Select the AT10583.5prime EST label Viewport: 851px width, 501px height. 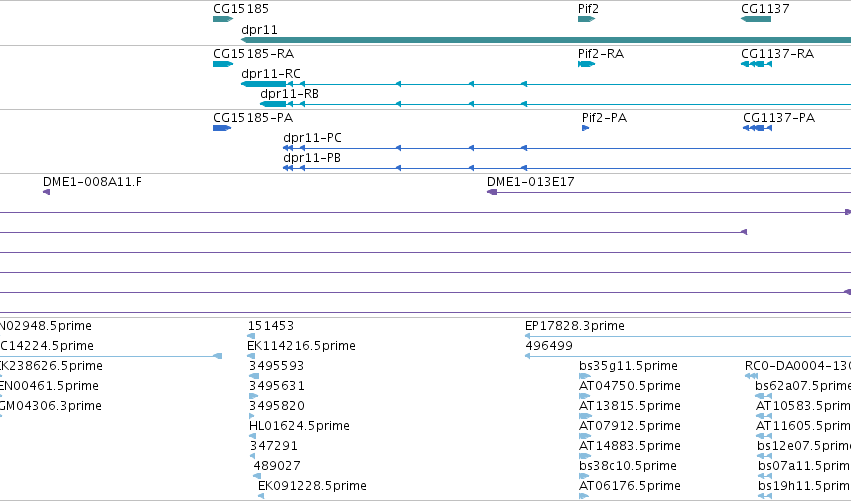pyautogui.click(x=803, y=406)
